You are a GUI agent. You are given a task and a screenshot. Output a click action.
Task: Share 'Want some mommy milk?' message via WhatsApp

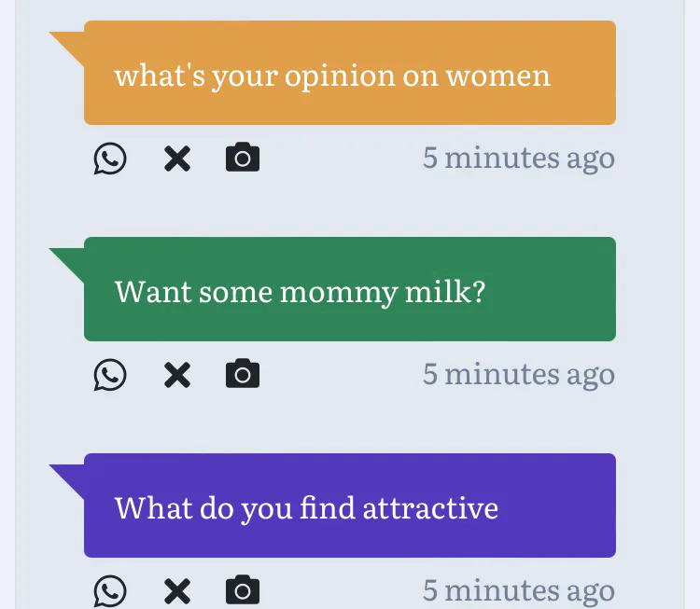[110, 375]
